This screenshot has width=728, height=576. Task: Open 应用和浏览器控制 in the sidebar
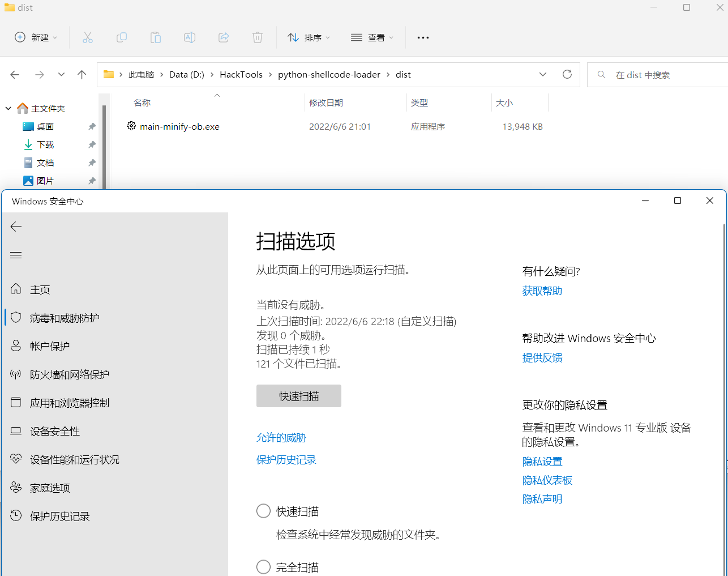[115, 403]
